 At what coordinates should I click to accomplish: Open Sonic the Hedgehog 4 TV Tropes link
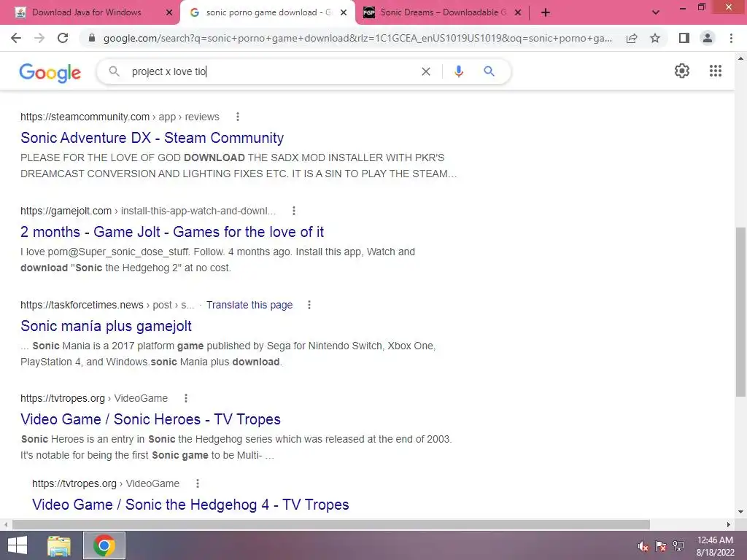point(190,505)
